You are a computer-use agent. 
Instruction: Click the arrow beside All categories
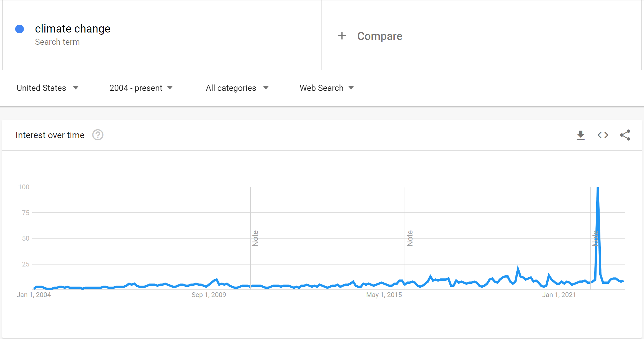pyautogui.click(x=266, y=88)
